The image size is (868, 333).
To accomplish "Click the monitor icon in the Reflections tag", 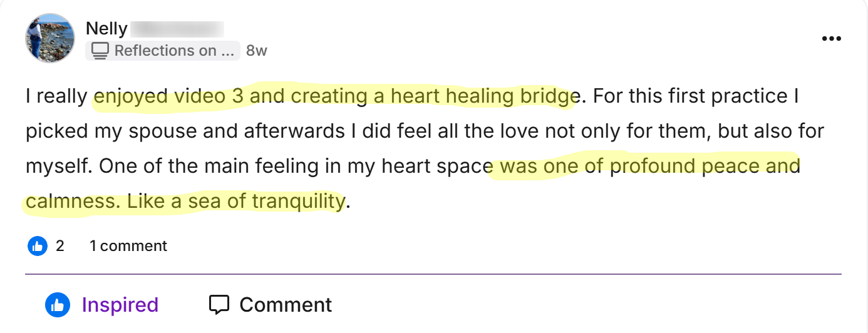I will pos(100,51).
